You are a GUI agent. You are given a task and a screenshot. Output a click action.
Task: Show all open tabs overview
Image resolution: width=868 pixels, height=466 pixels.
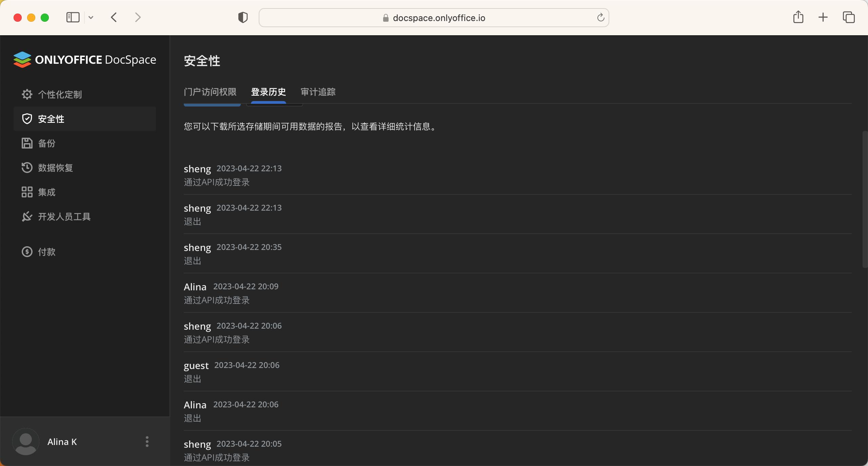[849, 17]
